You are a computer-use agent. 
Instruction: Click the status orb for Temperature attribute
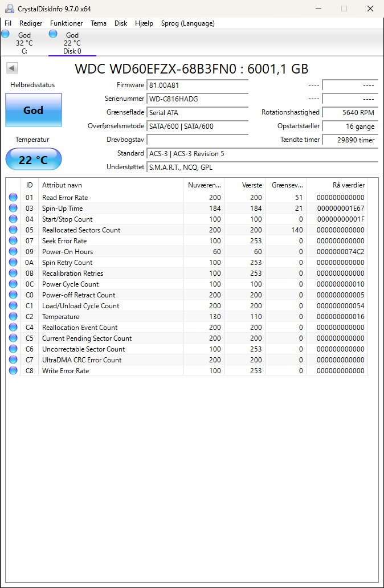[x=13, y=316]
